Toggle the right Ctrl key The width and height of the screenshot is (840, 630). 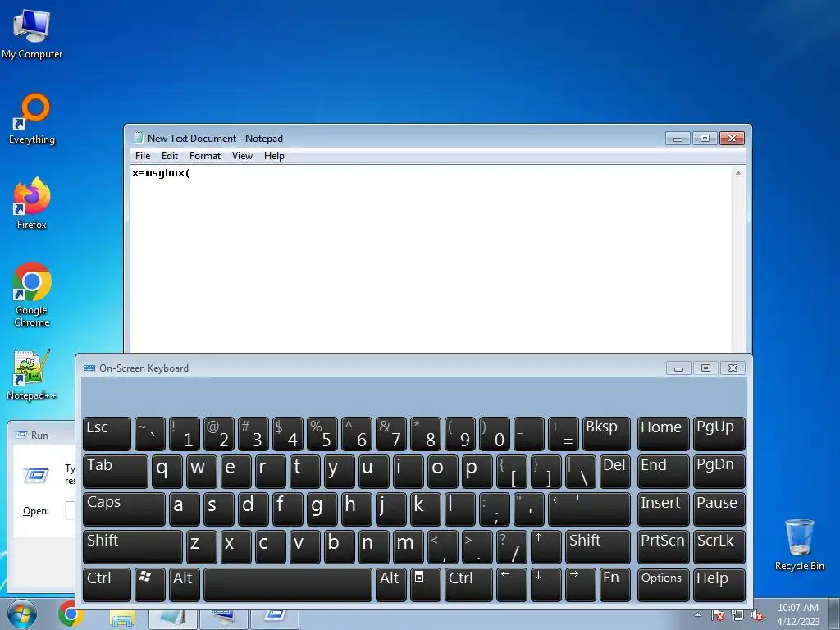coord(468,584)
